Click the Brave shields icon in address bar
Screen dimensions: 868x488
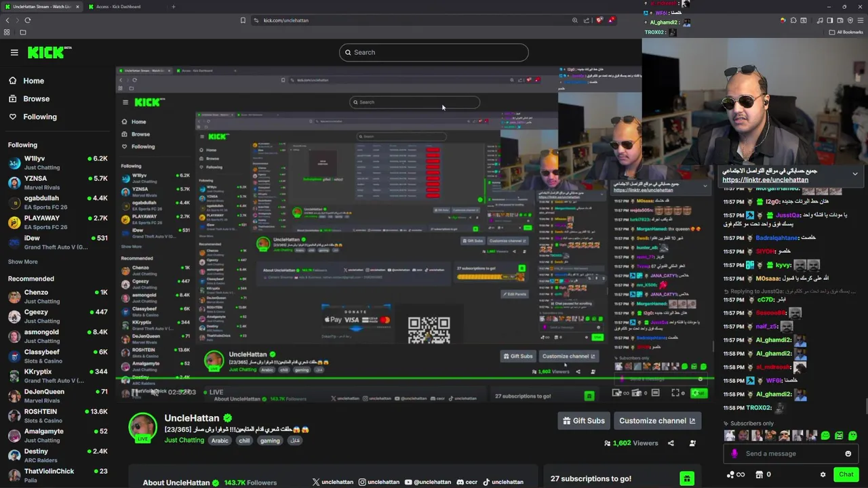tap(599, 20)
